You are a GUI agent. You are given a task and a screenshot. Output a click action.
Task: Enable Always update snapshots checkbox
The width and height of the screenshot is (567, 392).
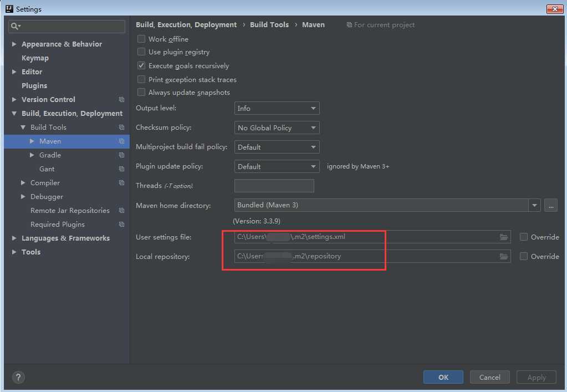141,92
